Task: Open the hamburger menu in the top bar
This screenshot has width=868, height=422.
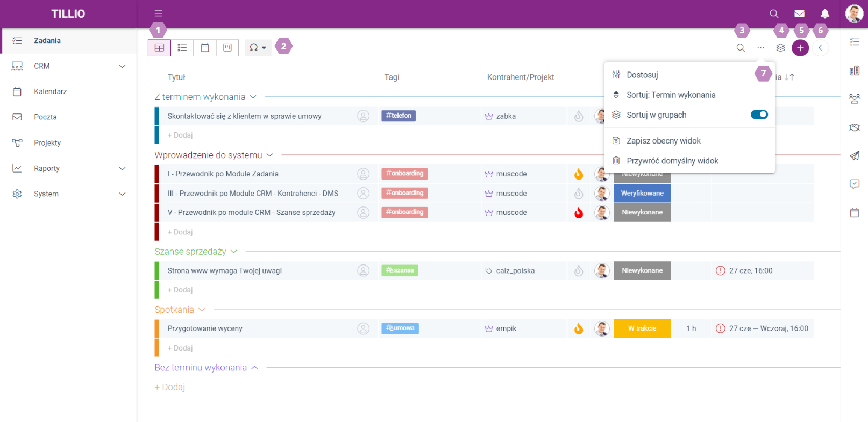Action: coord(158,13)
